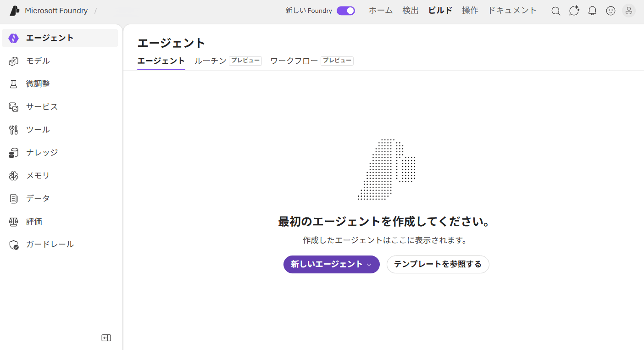Click the データ document icon
The height and width of the screenshot is (350, 644).
tap(14, 199)
